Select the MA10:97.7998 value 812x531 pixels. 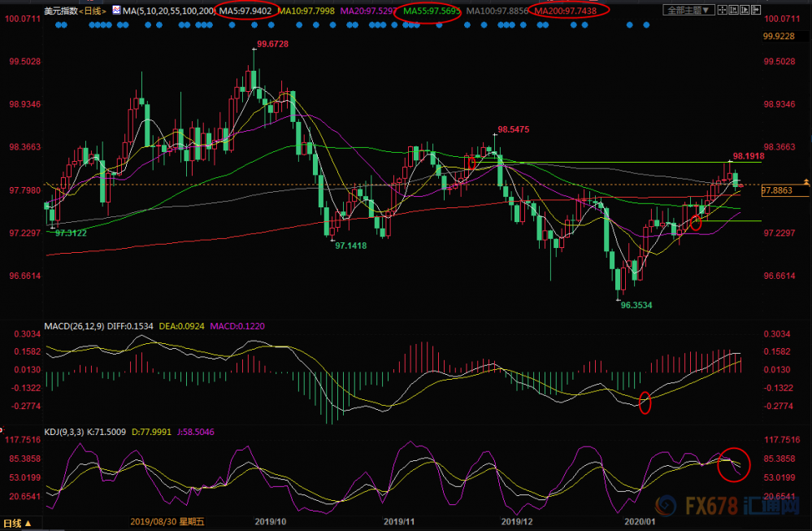tap(306, 11)
